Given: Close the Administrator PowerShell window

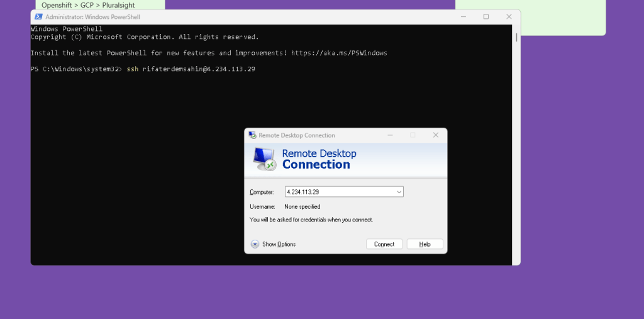Looking at the screenshot, I should tap(509, 17).
